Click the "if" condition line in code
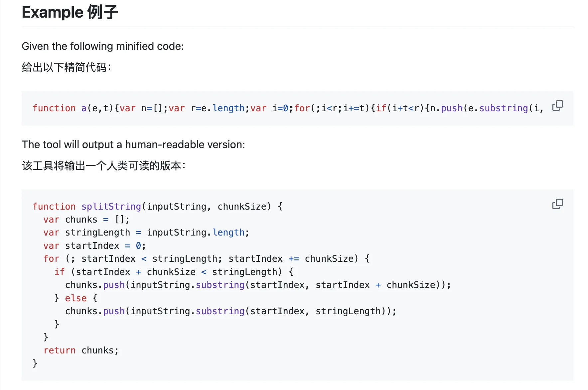The height and width of the screenshot is (390, 588). tap(174, 272)
